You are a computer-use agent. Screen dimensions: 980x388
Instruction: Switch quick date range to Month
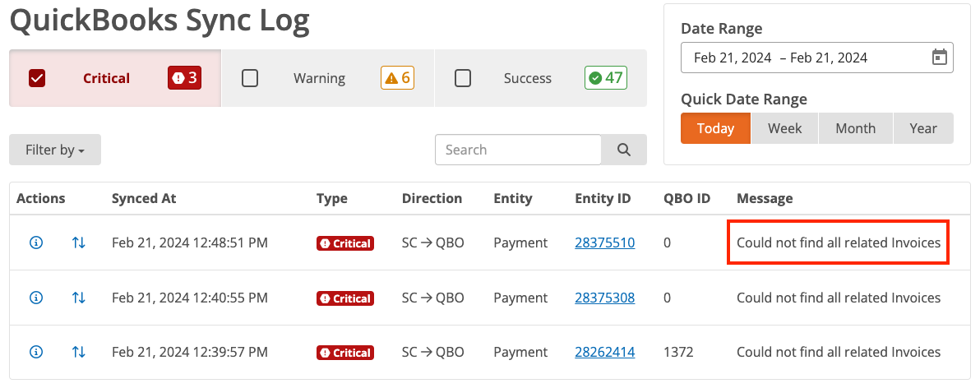(x=856, y=128)
